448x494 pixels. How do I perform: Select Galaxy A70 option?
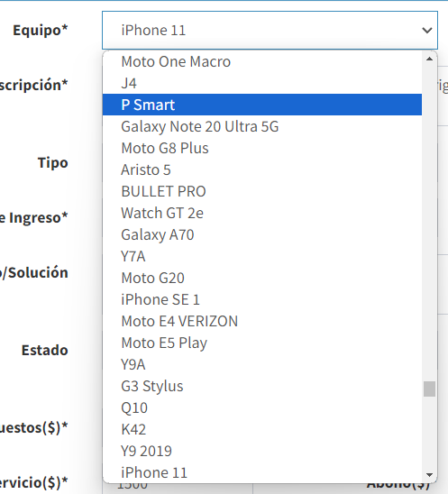(262, 234)
